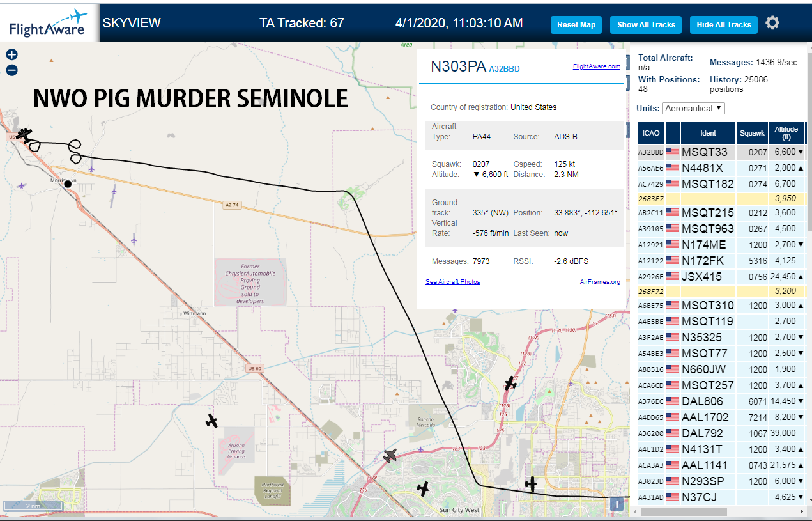The width and height of the screenshot is (812, 521).
Task: Click the US flag in DAL806 row
Action: coord(672,401)
